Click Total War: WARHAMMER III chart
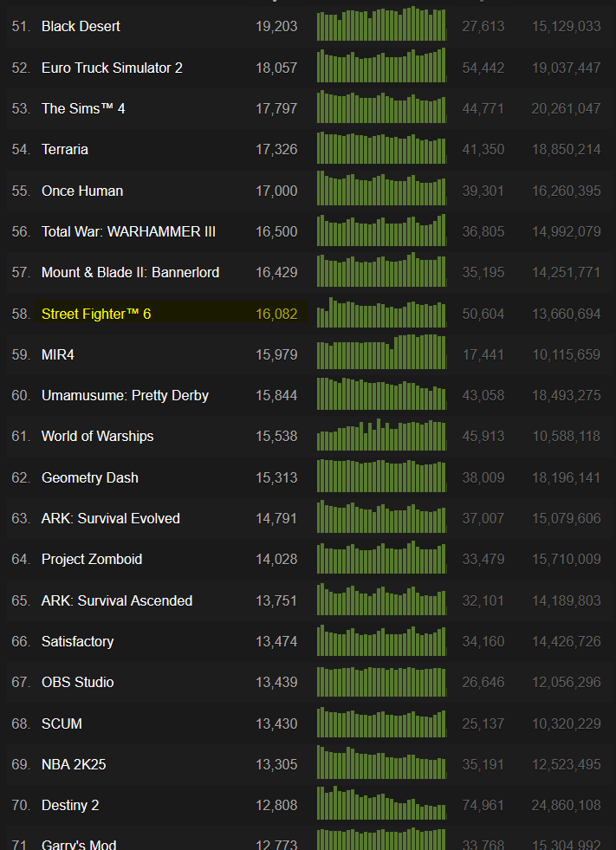The width and height of the screenshot is (616, 850). [x=382, y=230]
